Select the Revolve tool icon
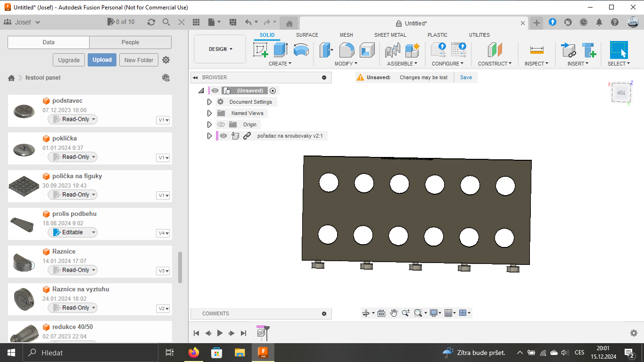This screenshot has width=644, height=362. click(x=301, y=50)
